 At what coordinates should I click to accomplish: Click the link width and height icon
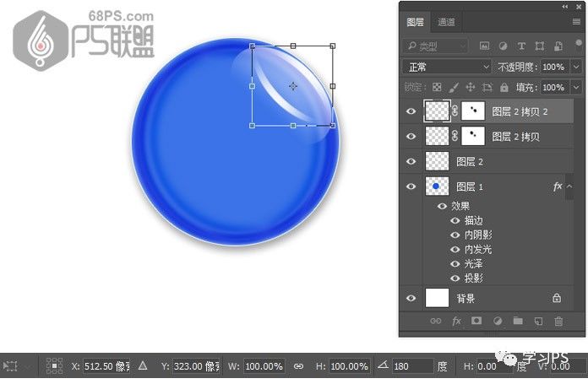click(x=298, y=366)
